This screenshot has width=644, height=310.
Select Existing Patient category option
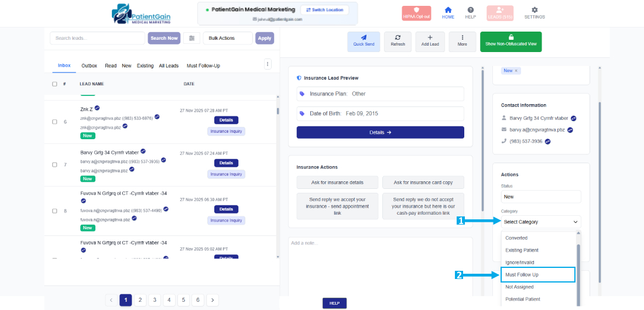(x=522, y=250)
